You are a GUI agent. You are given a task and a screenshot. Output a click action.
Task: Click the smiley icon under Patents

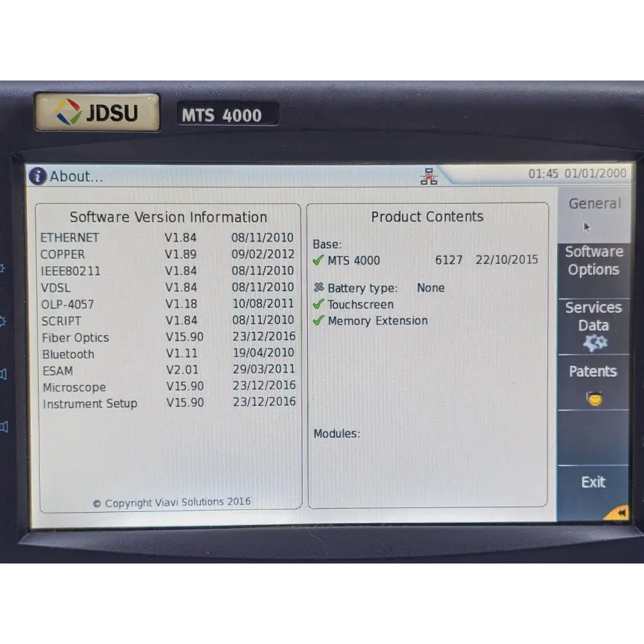coord(594,399)
